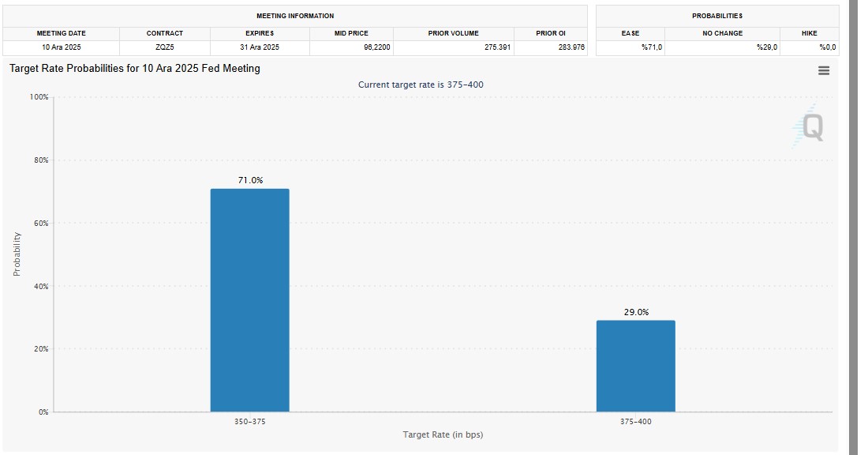Click the 10 Ara 2025 meeting date cell

point(62,47)
